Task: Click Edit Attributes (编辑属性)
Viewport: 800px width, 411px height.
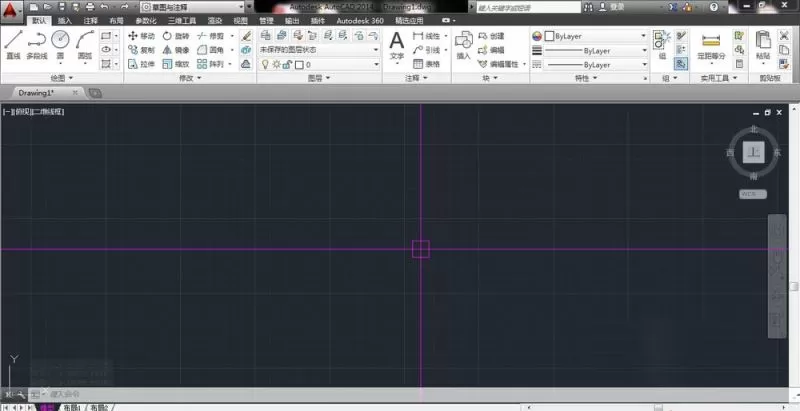Action: tap(499, 64)
